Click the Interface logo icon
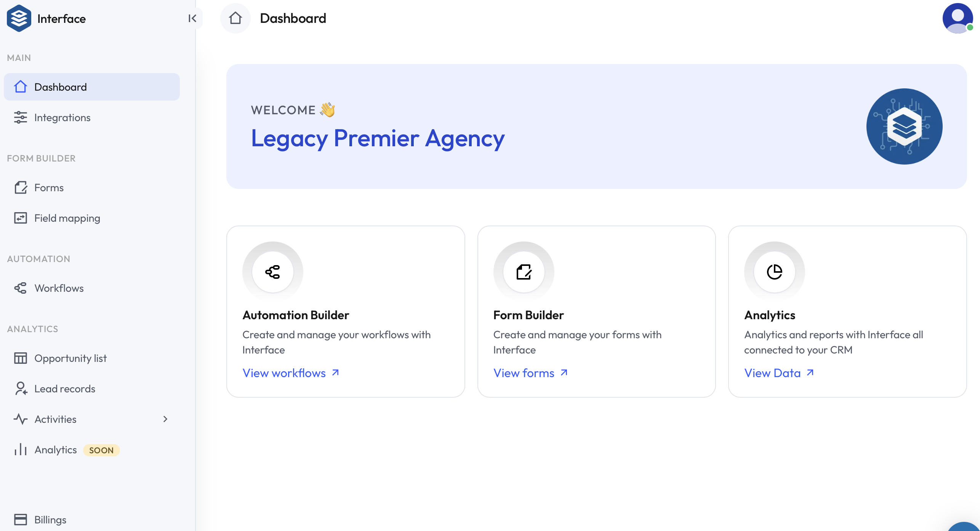This screenshot has width=980, height=531. [x=19, y=18]
